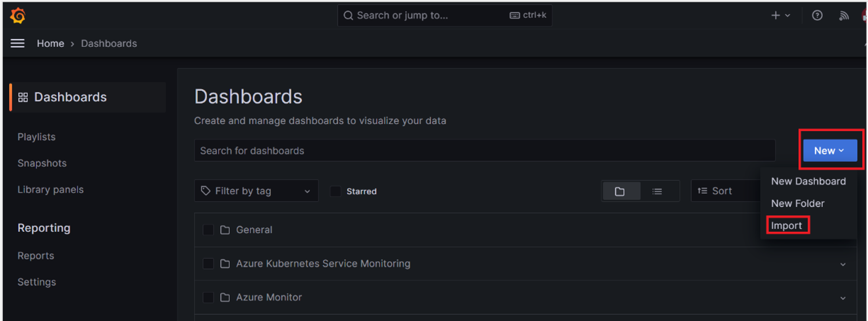
Task: Select Import from the New menu
Action: pyautogui.click(x=786, y=226)
